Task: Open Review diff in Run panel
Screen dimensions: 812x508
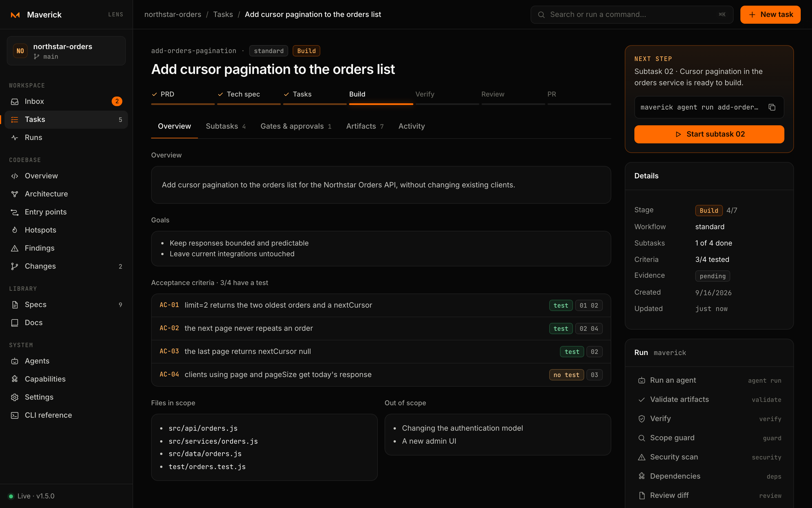Action: 709,496
